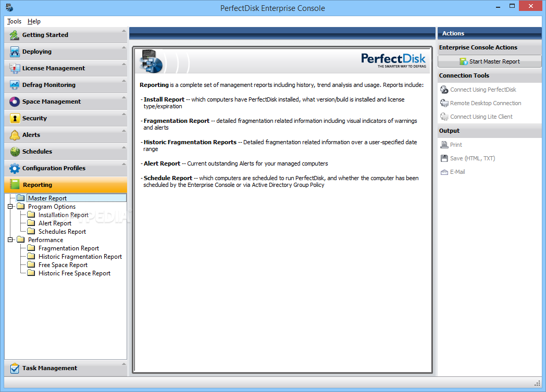The height and width of the screenshot is (392, 546).
Task: Click the E-Mail output option
Action: 457,172
